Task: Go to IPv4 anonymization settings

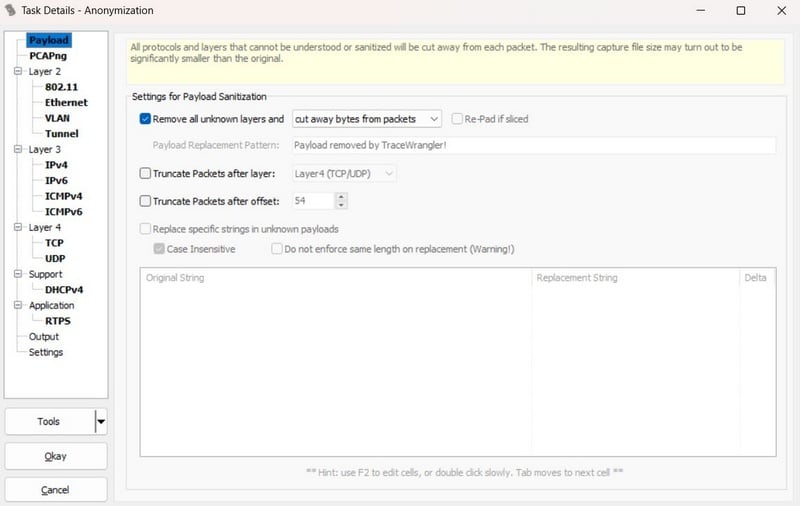Action: coord(57,165)
